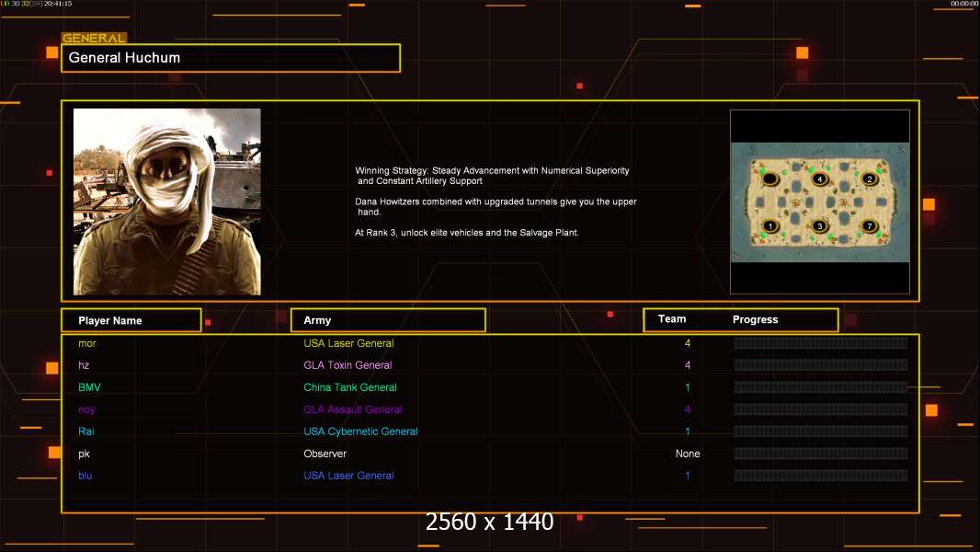Select player name Rai
The image size is (980, 552).
click(86, 431)
